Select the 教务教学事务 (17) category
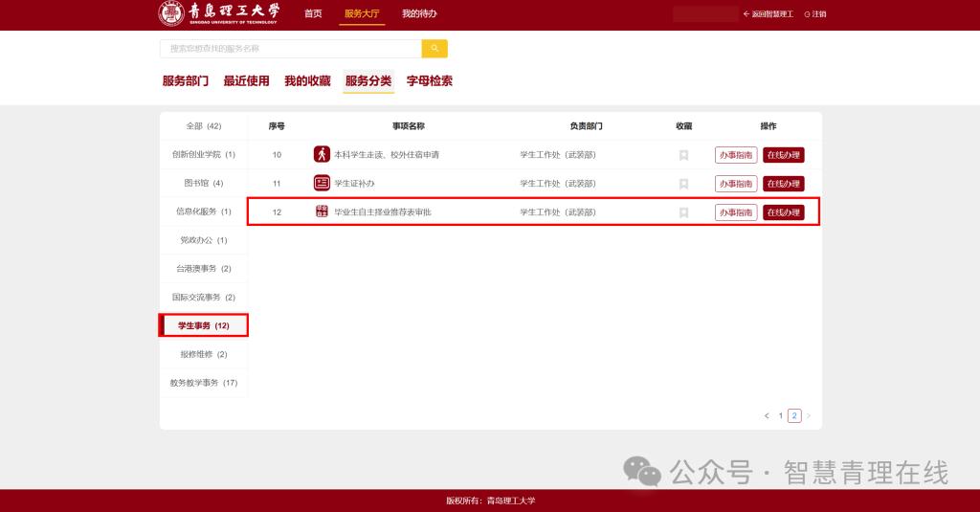 (204, 383)
